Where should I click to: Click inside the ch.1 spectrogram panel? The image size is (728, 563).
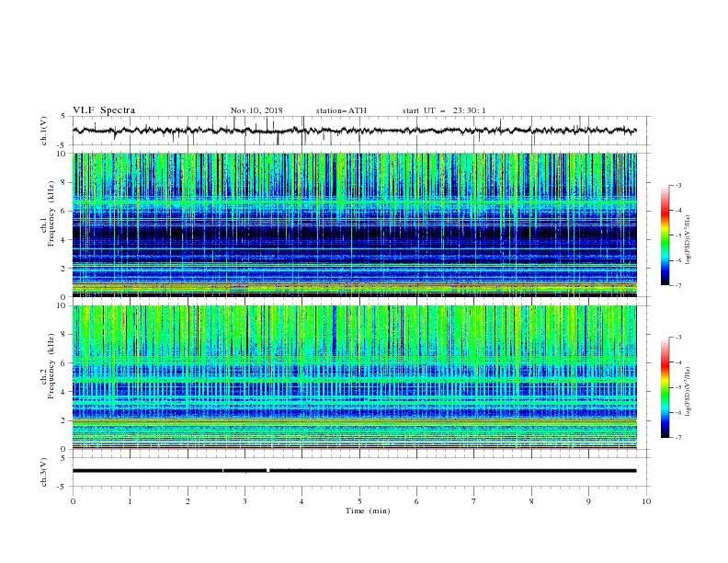[355, 224]
